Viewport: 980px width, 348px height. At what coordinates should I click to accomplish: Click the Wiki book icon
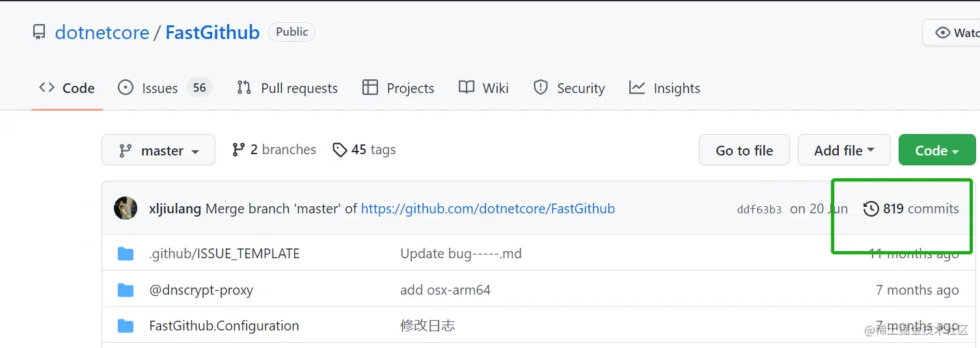pos(467,87)
